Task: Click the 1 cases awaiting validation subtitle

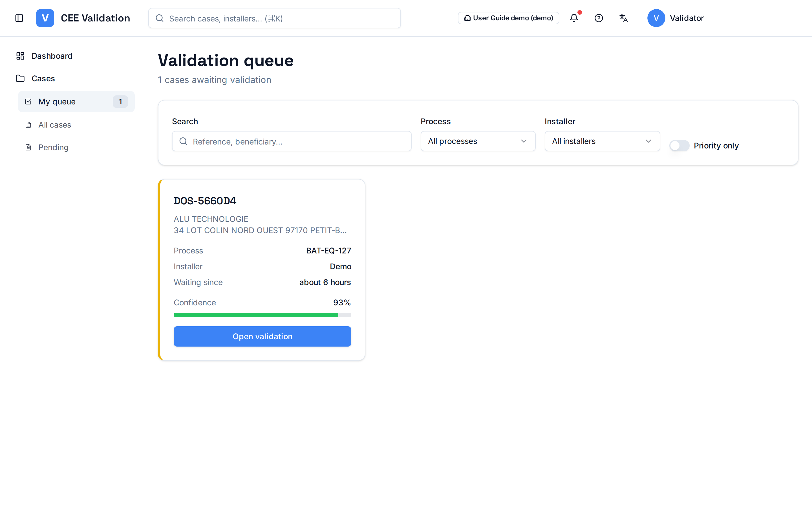Action: click(x=214, y=80)
